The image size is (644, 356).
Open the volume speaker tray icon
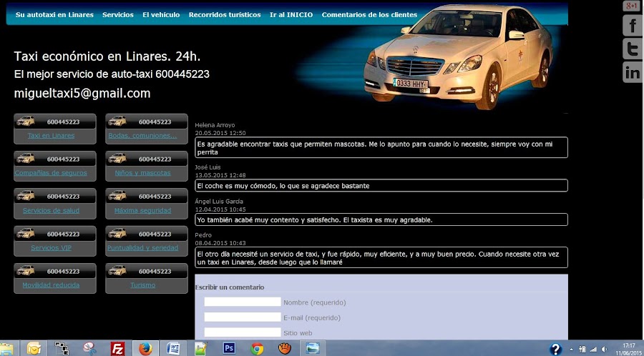[x=604, y=350]
